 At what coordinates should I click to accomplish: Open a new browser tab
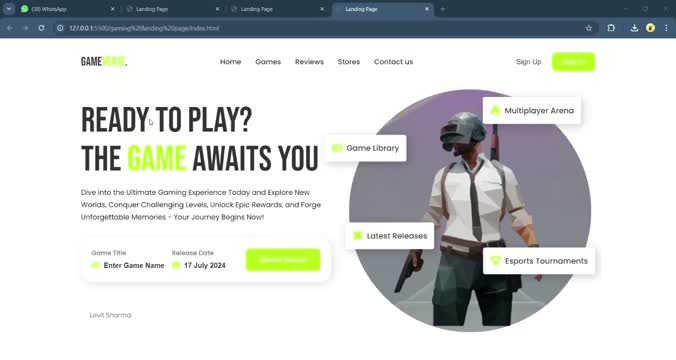442,9
